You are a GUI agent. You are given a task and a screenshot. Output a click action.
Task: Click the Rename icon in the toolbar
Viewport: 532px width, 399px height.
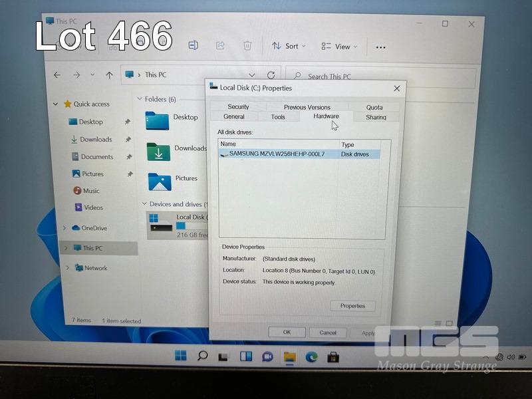pyautogui.click(x=193, y=45)
